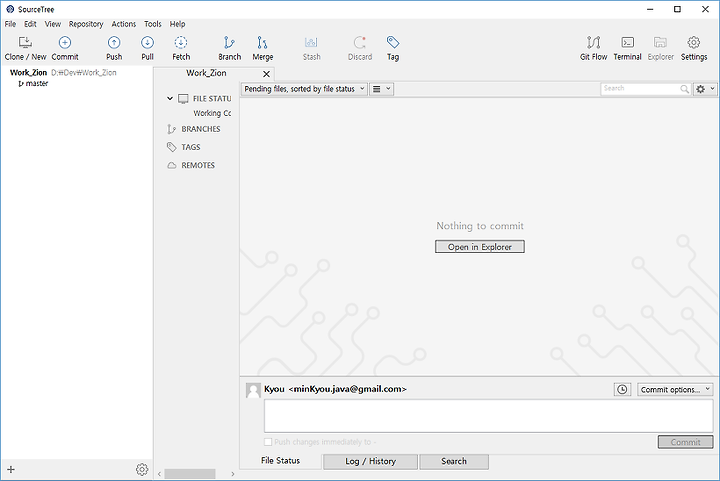Select Working Copy in sidebar

(212, 113)
